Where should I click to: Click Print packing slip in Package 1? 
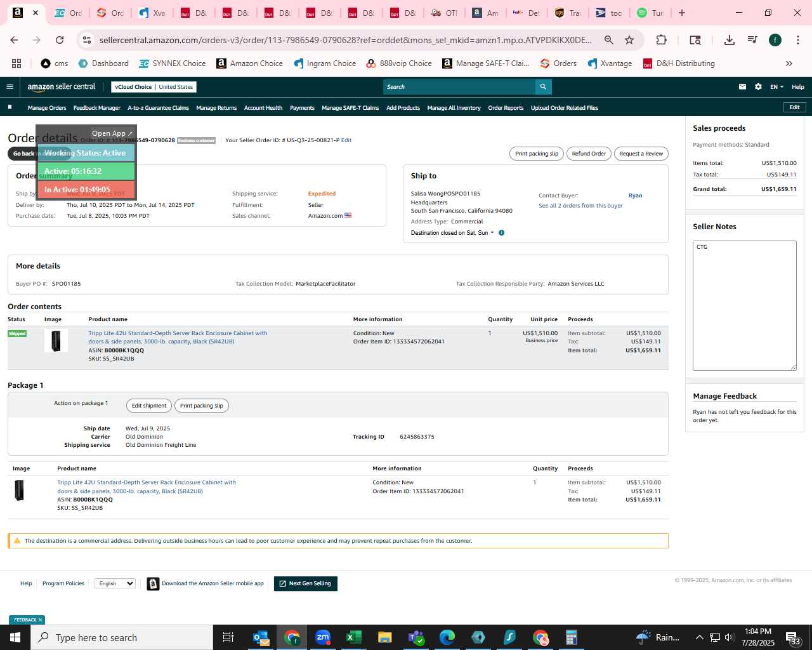[202, 406]
